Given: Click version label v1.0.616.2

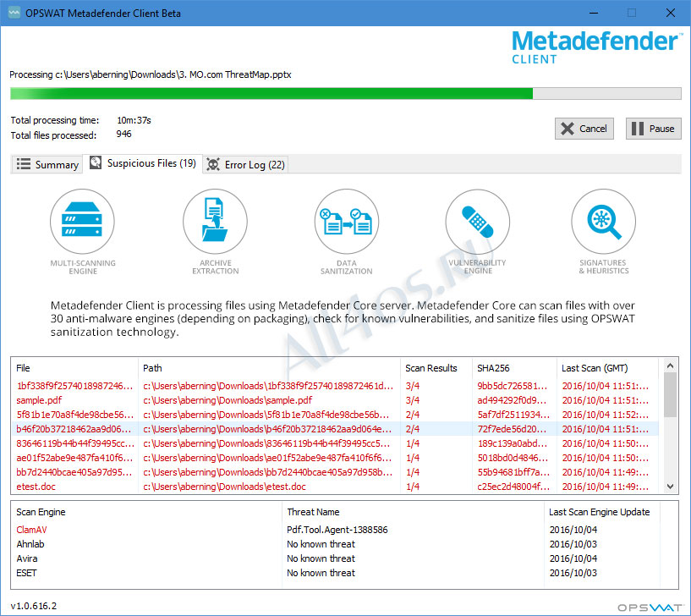Looking at the screenshot, I should tap(34, 606).
